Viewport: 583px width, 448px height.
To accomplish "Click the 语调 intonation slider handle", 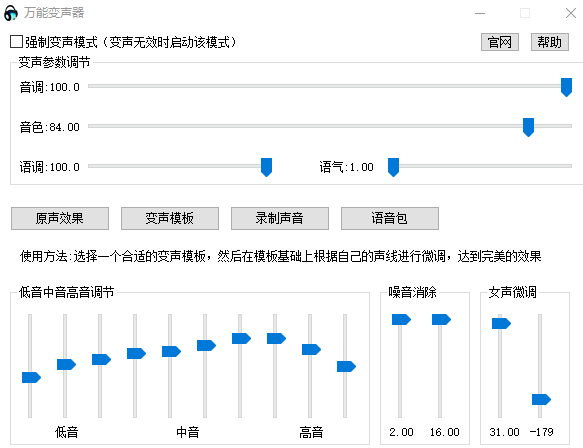I will [266, 167].
